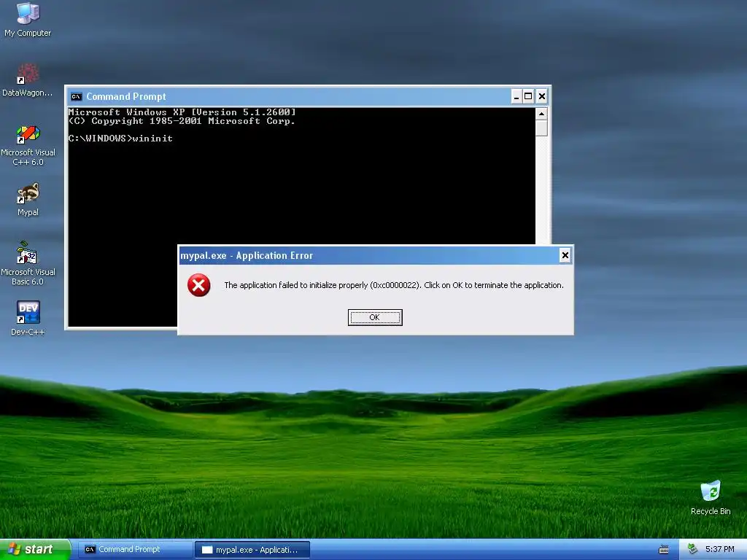Switch to Command Prompt taskbar button
The image size is (747, 560).
(x=135, y=550)
